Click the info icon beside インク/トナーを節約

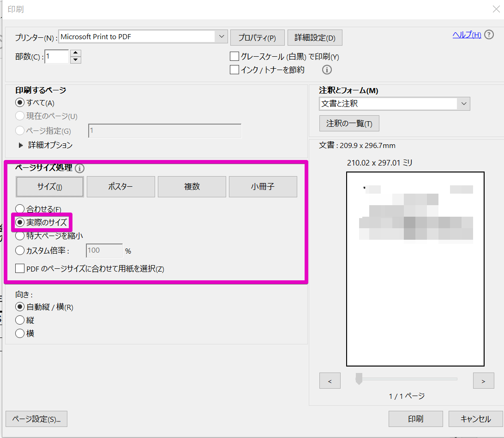pyautogui.click(x=327, y=70)
